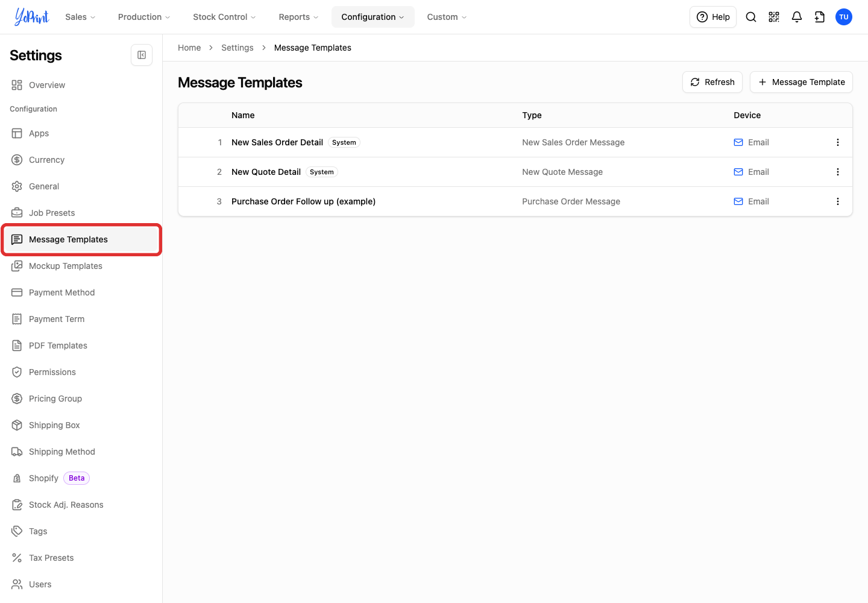Click the Apps sidebar icon

pyautogui.click(x=17, y=133)
